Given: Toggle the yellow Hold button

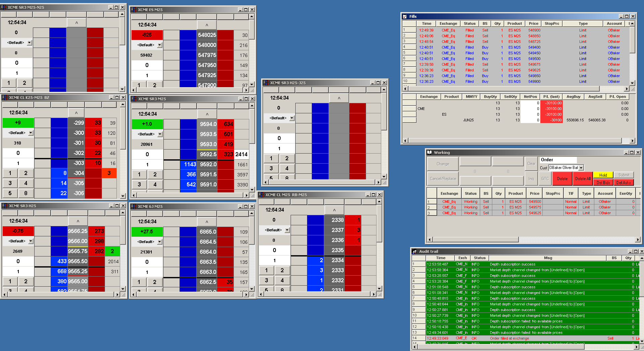Looking at the screenshot, I should pyautogui.click(x=603, y=175).
